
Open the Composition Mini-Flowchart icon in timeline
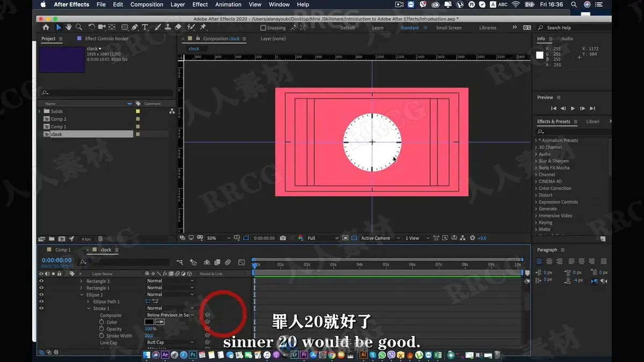point(180,262)
